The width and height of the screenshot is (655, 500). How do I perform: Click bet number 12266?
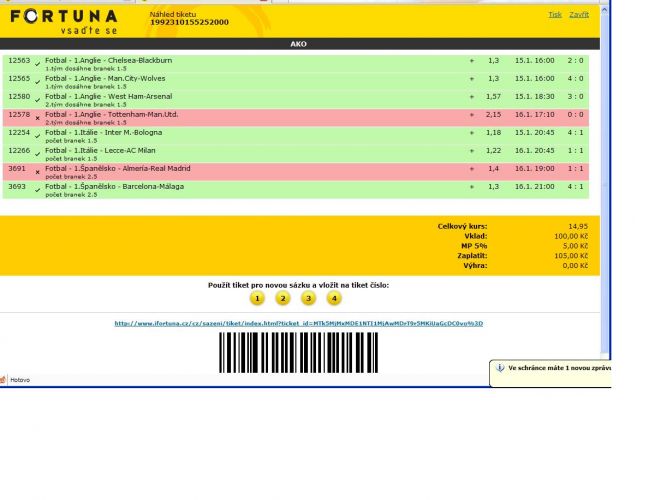point(19,150)
